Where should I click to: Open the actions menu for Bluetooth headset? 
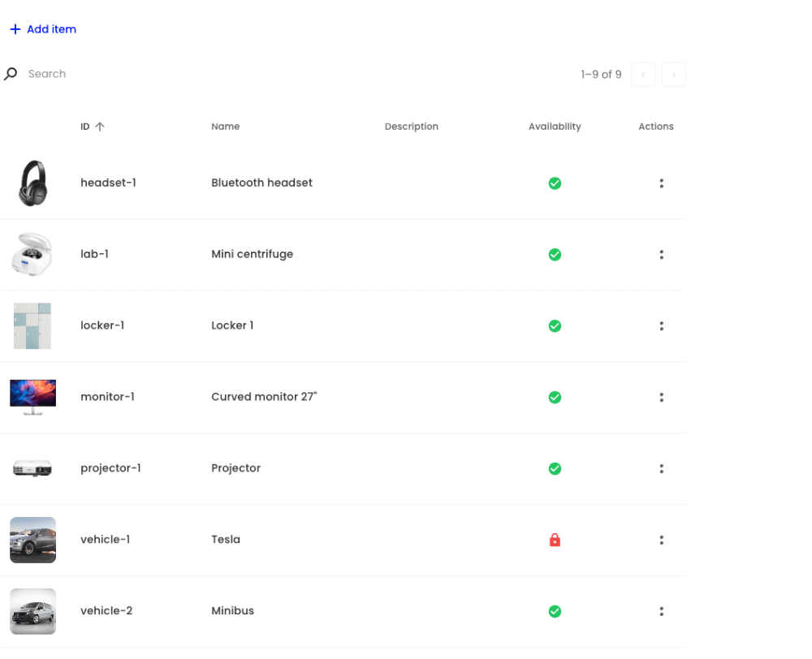click(662, 183)
